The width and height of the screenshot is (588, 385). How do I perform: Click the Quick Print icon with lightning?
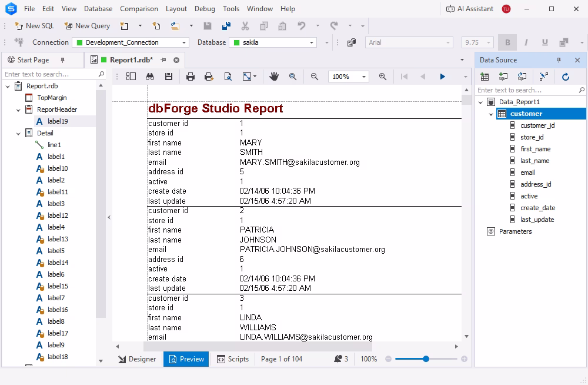click(209, 77)
